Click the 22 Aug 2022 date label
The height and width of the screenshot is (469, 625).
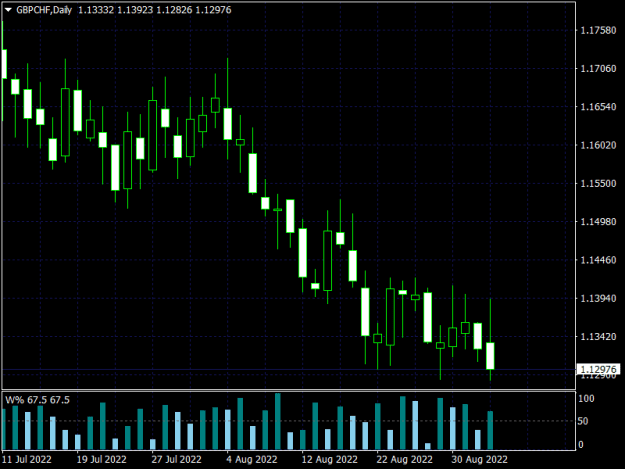click(x=404, y=459)
